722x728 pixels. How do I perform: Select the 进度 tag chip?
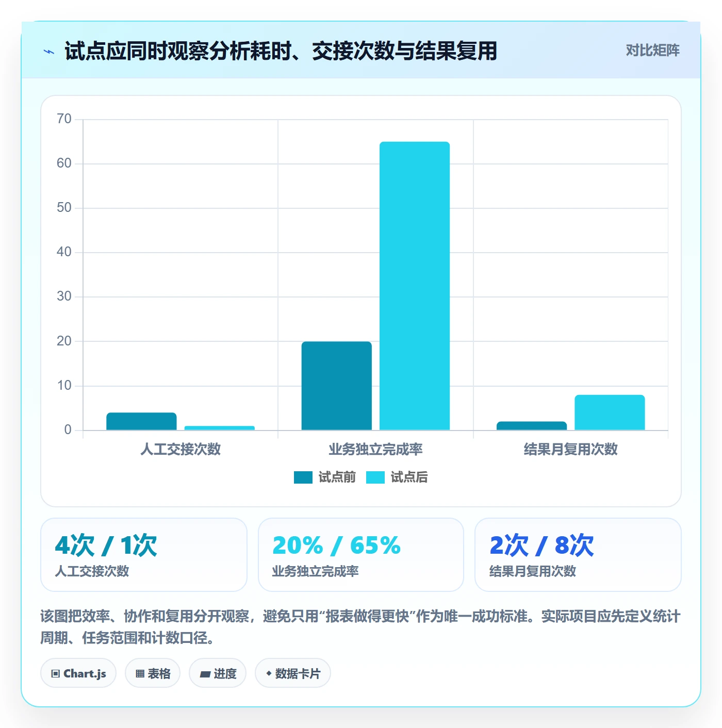point(218,673)
